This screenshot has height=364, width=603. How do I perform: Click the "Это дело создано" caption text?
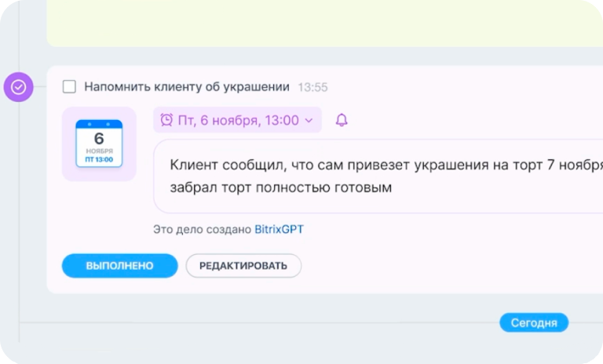click(x=203, y=230)
